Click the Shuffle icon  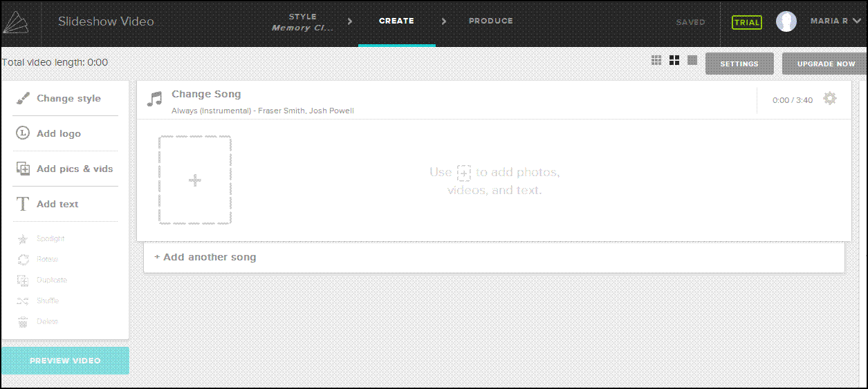point(23,301)
